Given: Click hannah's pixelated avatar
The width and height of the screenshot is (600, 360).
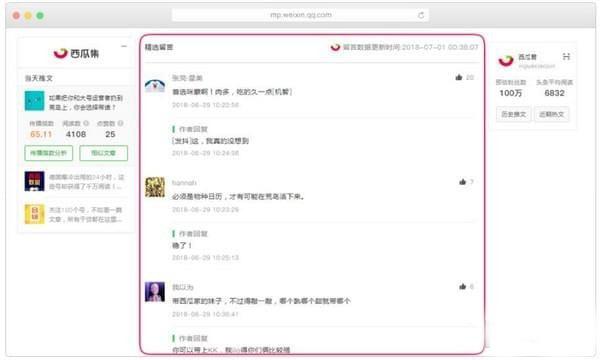Looking at the screenshot, I should point(155,187).
